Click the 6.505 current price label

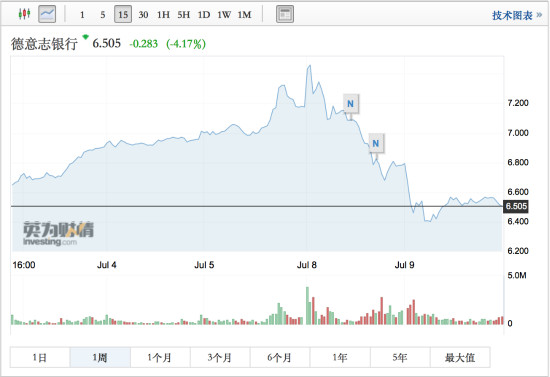click(516, 206)
